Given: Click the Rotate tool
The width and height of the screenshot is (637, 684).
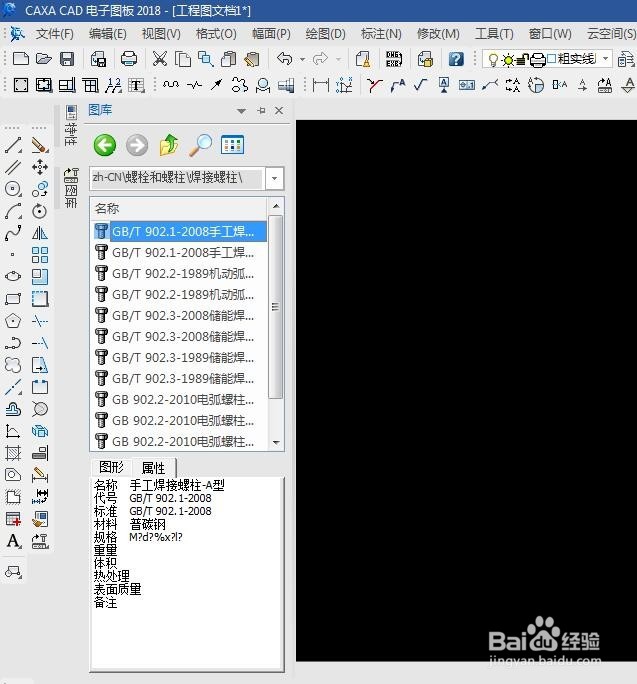Looking at the screenshot, I should pos(40,211).
